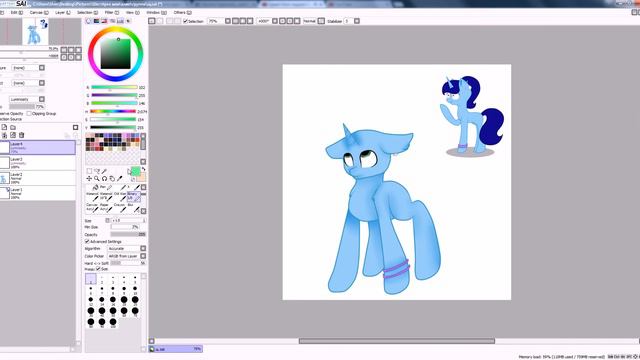640x360 pixels.
Task: Toggle the Press Size checkbox
Action: point(98,269)
